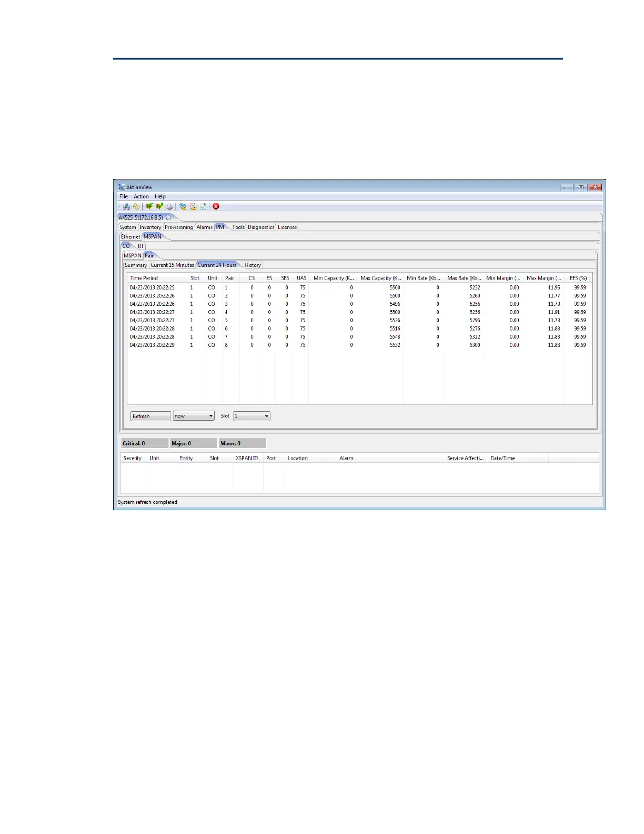Close the AK525_5(172.16.8.5) tab
The width and height of the screenshot is (644, 834).
click(168, 217)
